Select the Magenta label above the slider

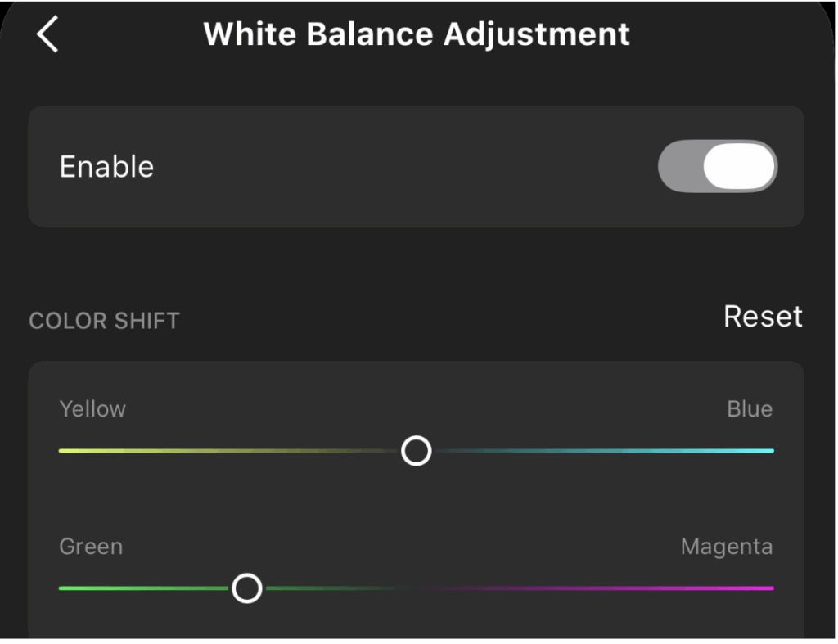[726, 546]
